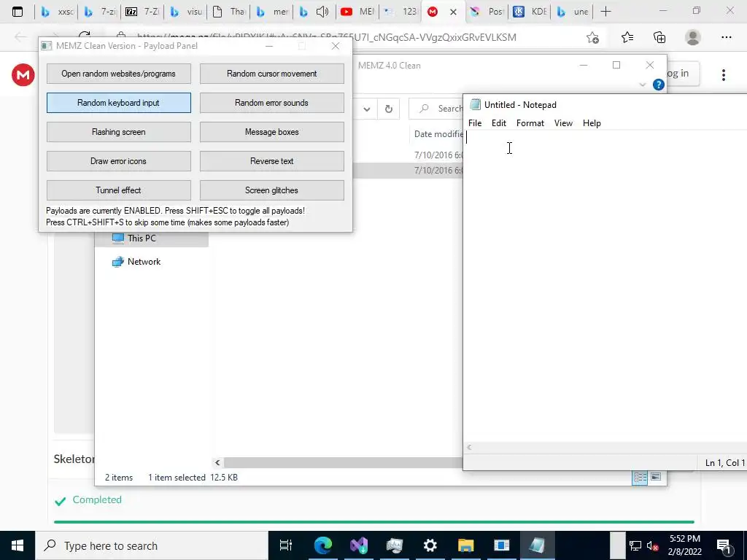
Task: Toggle Random keyboard input payload
Action: click(119, 103)
